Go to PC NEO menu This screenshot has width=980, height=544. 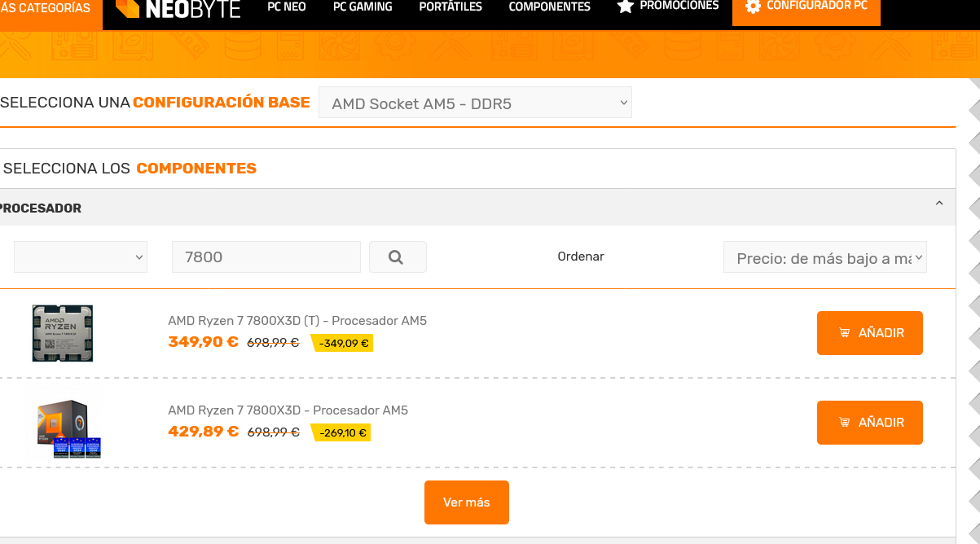(287, 7)
